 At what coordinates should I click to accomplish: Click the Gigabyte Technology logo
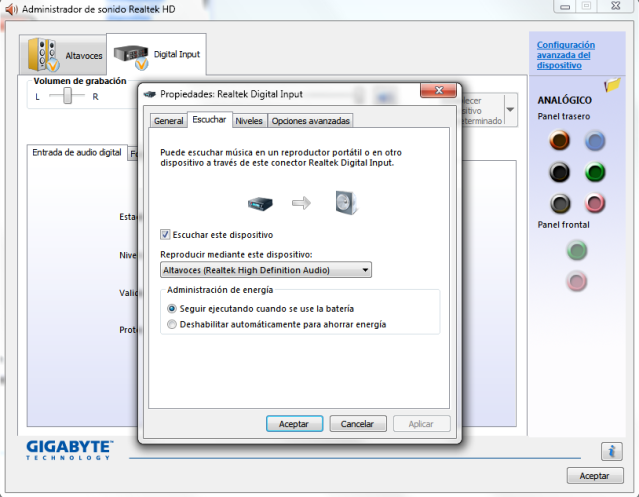[69, 450]
